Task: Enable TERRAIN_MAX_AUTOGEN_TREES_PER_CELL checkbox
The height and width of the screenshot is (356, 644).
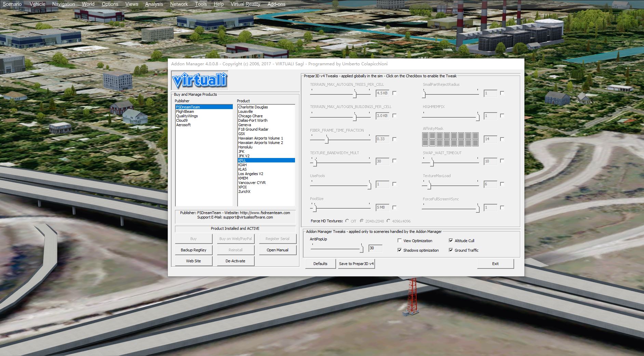Action: tap(394, 93)
